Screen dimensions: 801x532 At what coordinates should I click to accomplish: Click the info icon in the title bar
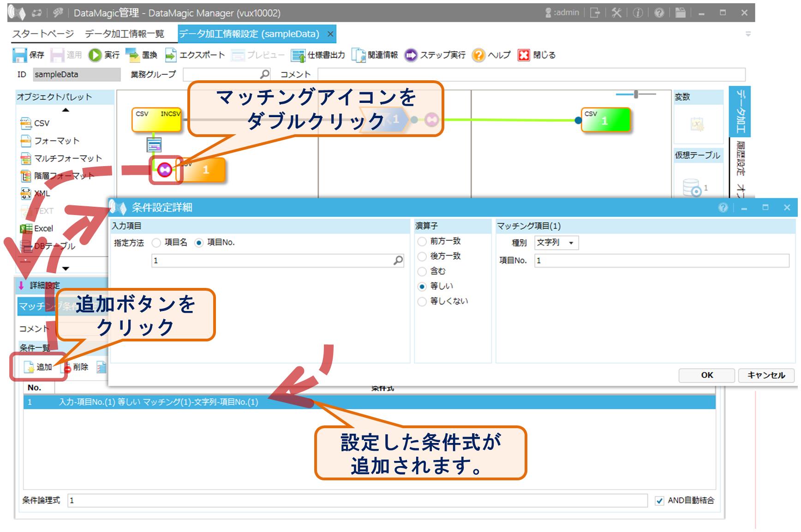point(638,13)
